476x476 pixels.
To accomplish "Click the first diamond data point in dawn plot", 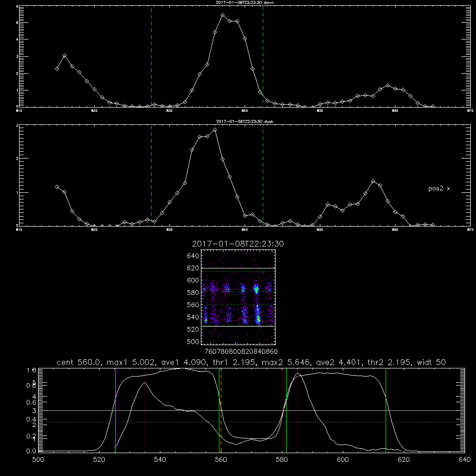I will coord(57,69).
